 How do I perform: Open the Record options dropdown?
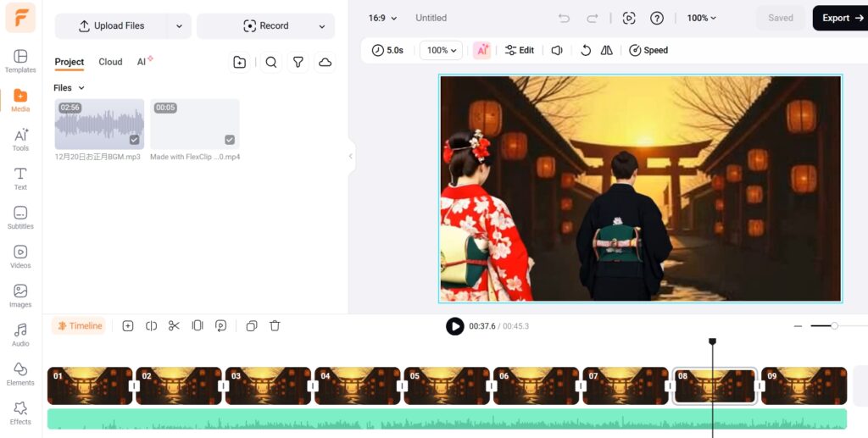click(x=322, y=26)
